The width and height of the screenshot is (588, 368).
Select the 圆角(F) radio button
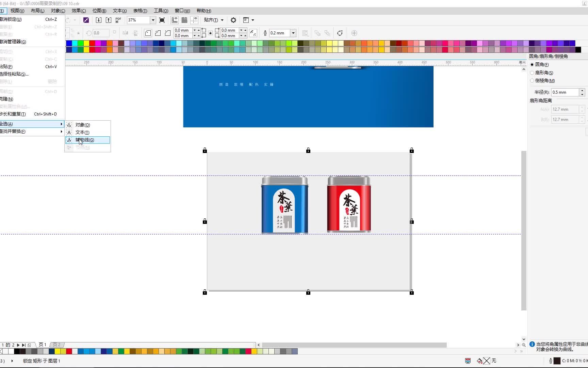click(532, 64)
